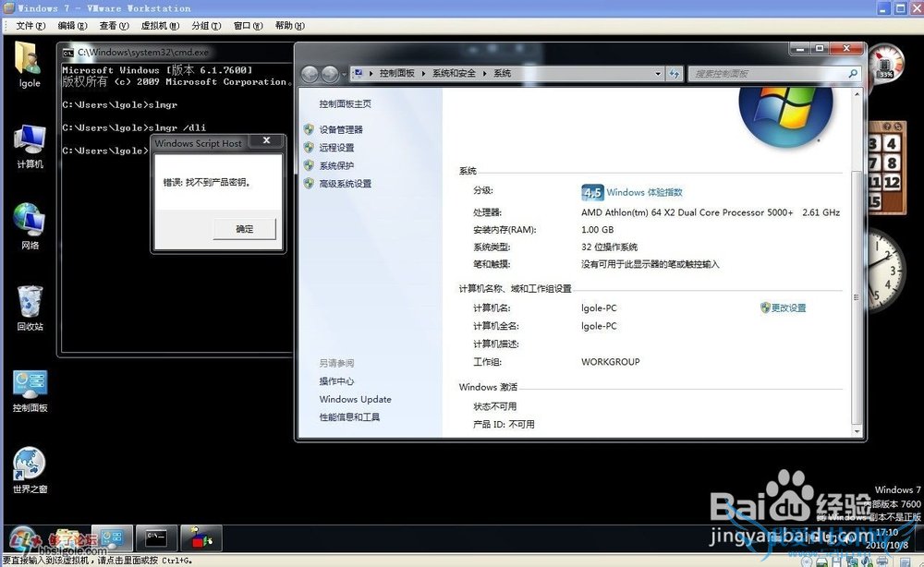924x567 pixels.
Task: Click the forward arrow in System window
Action: click(330, 74)
